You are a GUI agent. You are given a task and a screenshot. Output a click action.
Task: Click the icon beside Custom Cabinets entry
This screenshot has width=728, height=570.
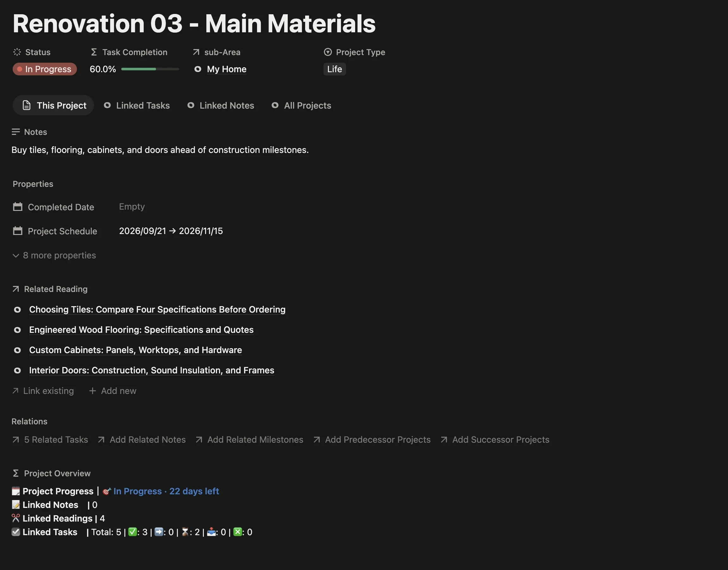click(17, 350)
